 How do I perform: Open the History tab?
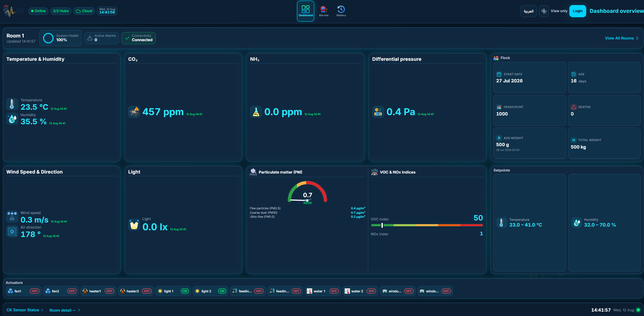point(341,11)
